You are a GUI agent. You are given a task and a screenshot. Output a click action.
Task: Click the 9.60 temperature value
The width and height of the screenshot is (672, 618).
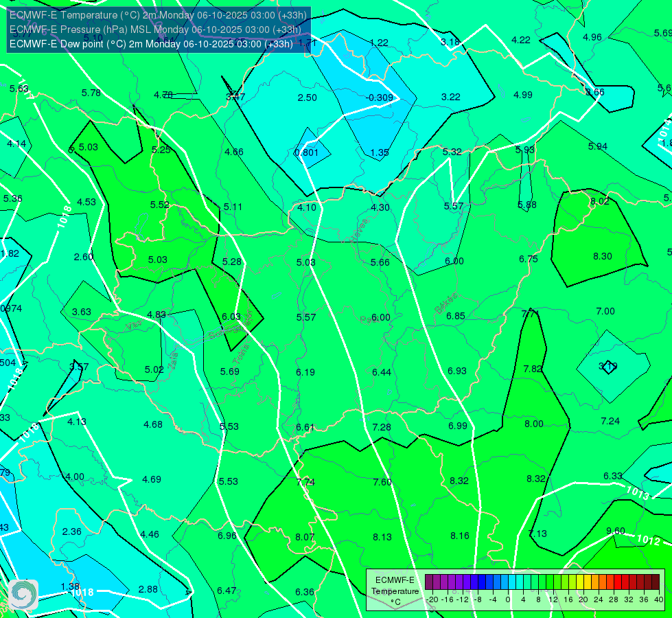(616, 531)
